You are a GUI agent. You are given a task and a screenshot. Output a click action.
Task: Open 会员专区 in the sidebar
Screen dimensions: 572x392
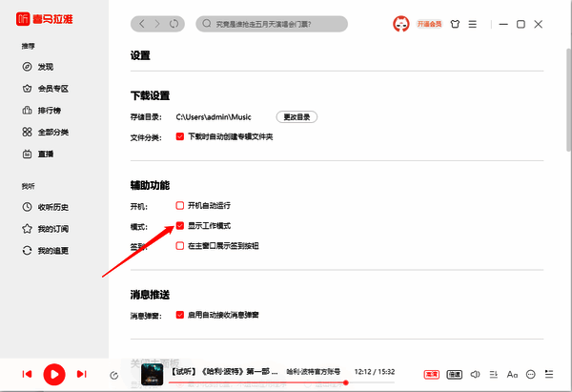(x=45, y=89)
